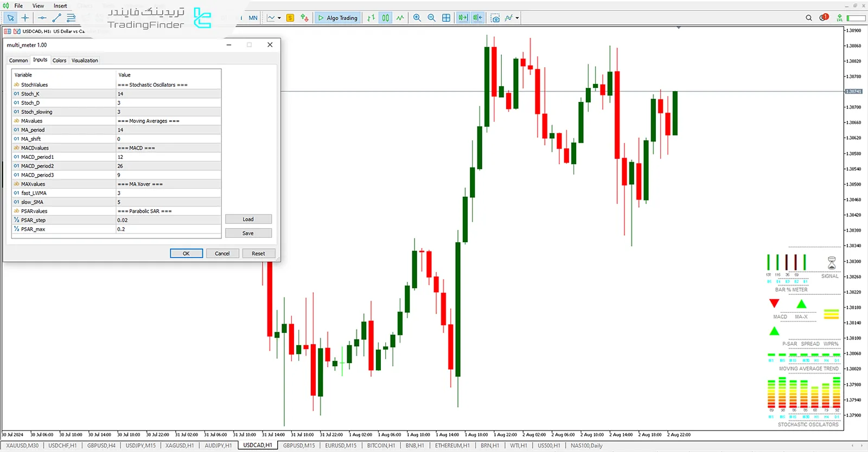Zoom out of the chart
The height and width of the screenshot is (452, 868).
431,18
